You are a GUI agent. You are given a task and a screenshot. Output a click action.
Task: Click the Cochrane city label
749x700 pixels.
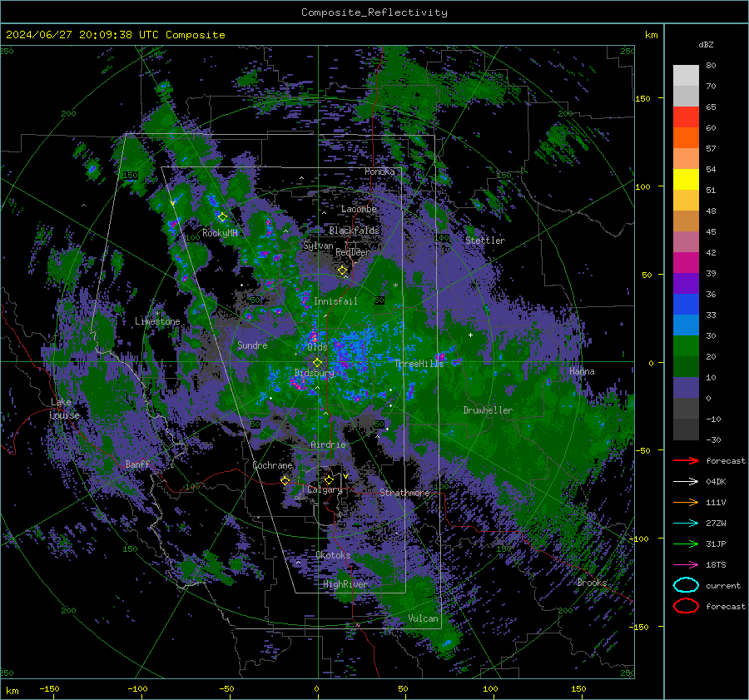(x=272, y=465)
